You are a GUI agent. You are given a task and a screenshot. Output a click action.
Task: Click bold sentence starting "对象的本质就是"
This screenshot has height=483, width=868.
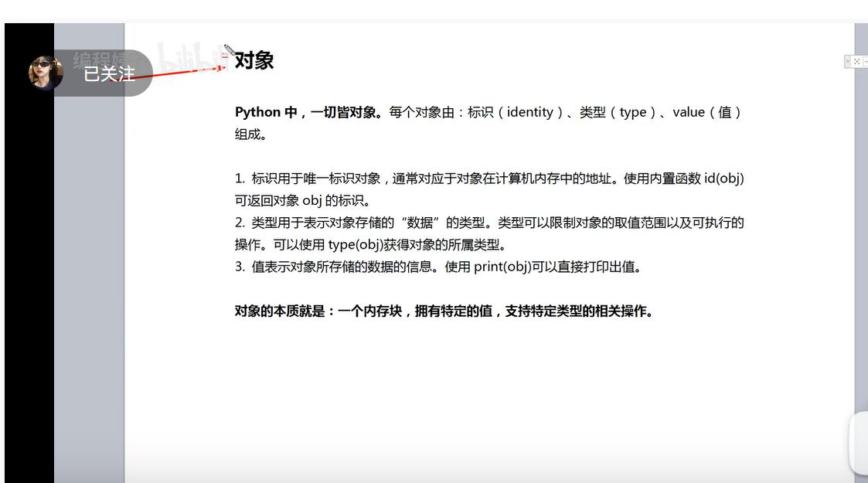point(444,311)
